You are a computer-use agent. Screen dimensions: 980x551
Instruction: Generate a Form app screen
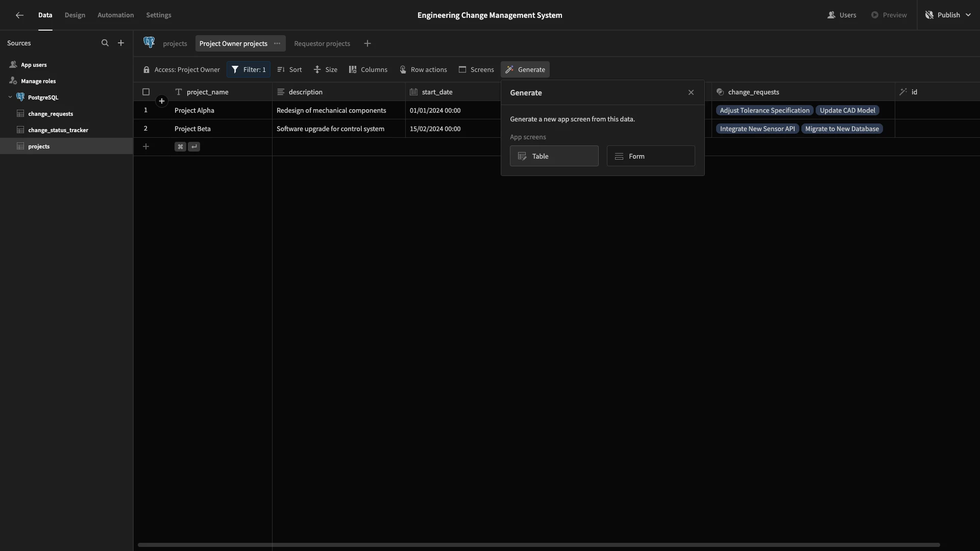click(651, 156)
